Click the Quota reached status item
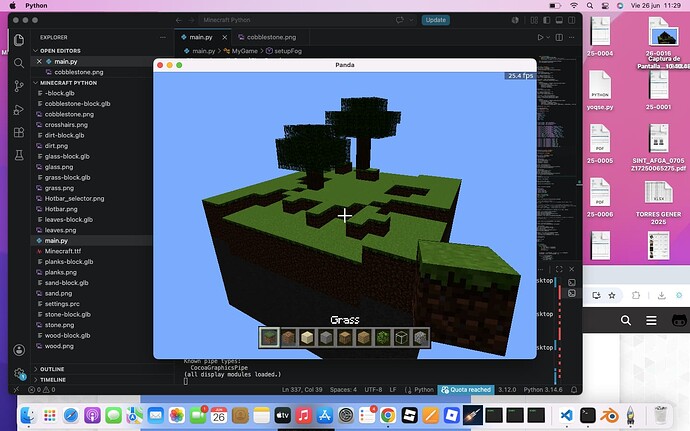This screenshot has height=431, width=690. tap(466, 390)
